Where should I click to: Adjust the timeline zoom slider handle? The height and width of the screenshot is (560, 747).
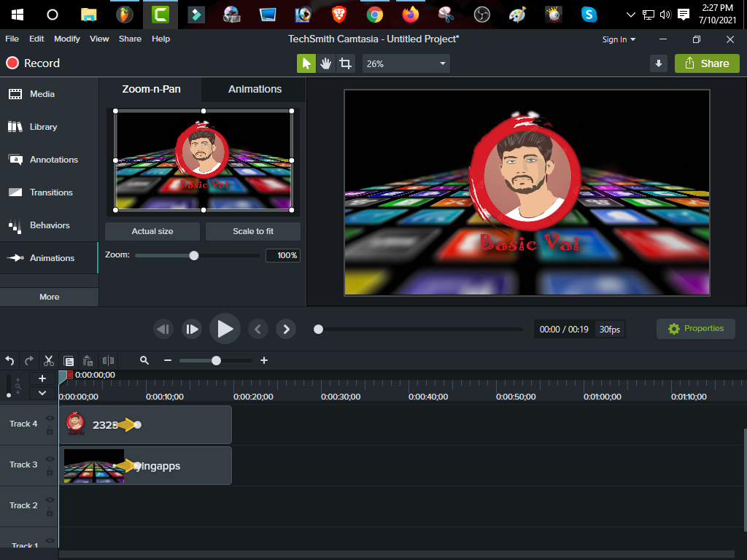(216, 360)
